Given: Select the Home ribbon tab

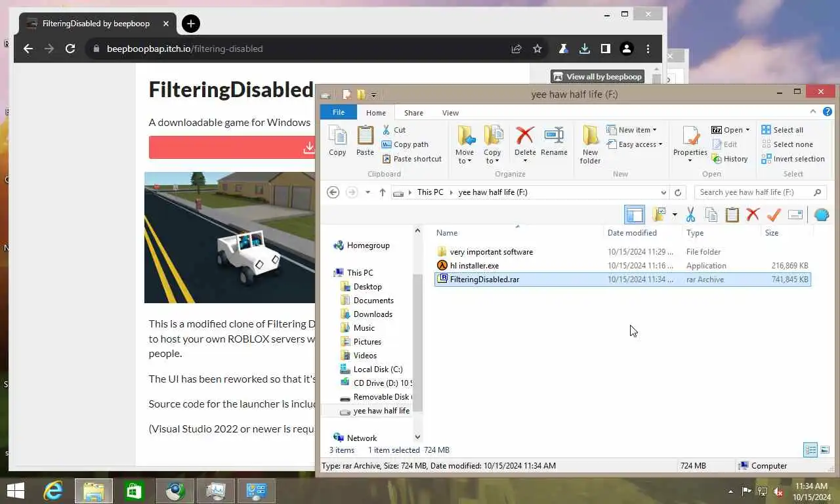Looking at the screenshot, I should 376,113.
